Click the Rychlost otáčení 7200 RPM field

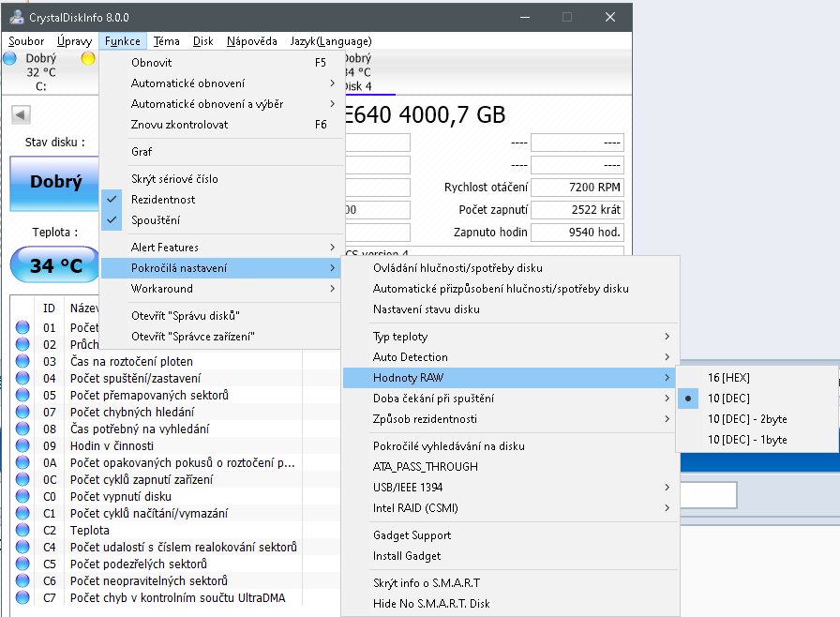point(577,188)
